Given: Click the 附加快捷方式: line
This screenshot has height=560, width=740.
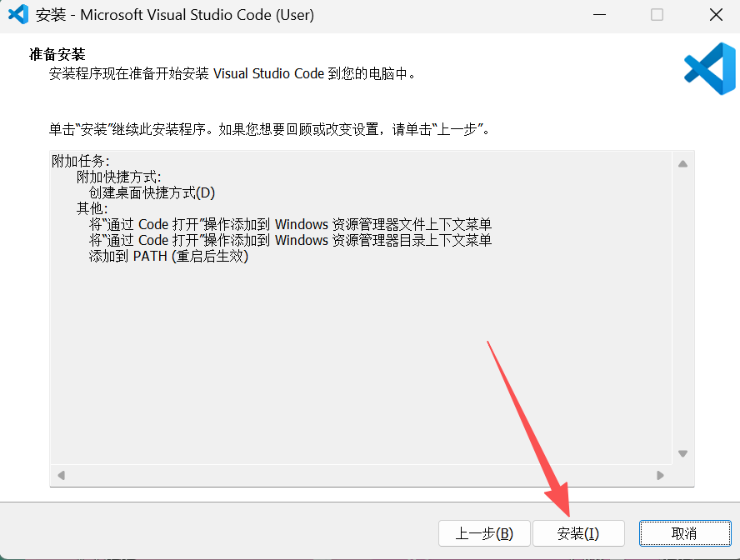Looking at the screenshot, I should coord(119,177).
